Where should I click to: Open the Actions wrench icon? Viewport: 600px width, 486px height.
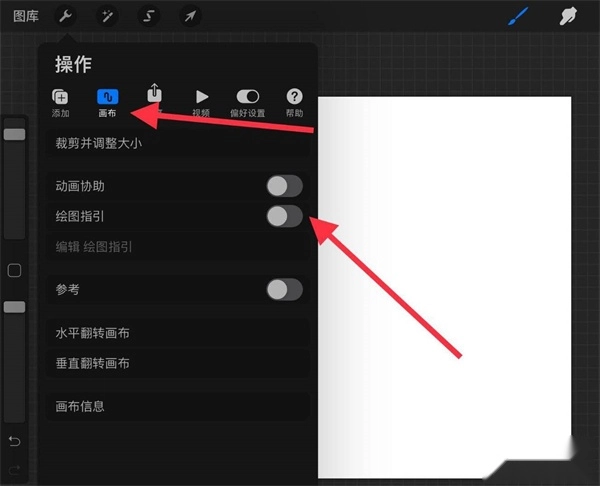66,16
